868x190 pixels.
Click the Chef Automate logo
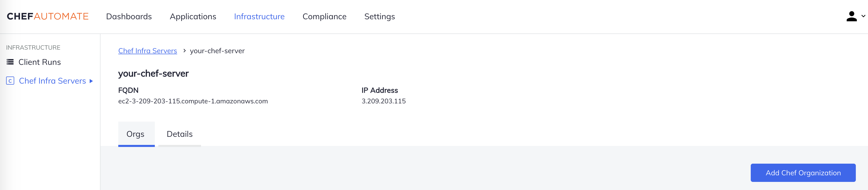click(47, 16)
